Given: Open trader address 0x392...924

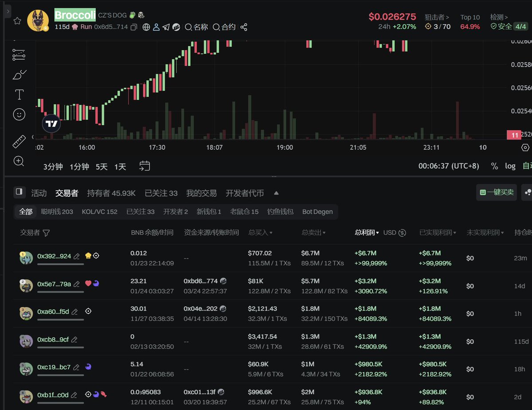Looking at the screenshot, I should (x=54, y=256).
